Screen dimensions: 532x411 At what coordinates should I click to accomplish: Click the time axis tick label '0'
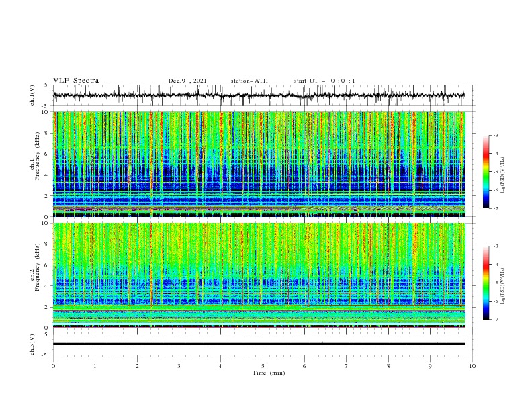click(x=53, y=366)
